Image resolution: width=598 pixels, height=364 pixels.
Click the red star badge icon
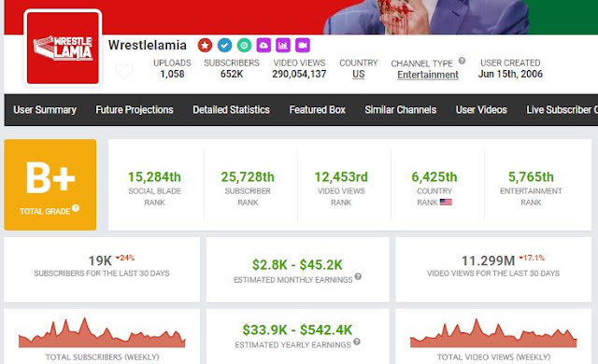tap(205, 46)
